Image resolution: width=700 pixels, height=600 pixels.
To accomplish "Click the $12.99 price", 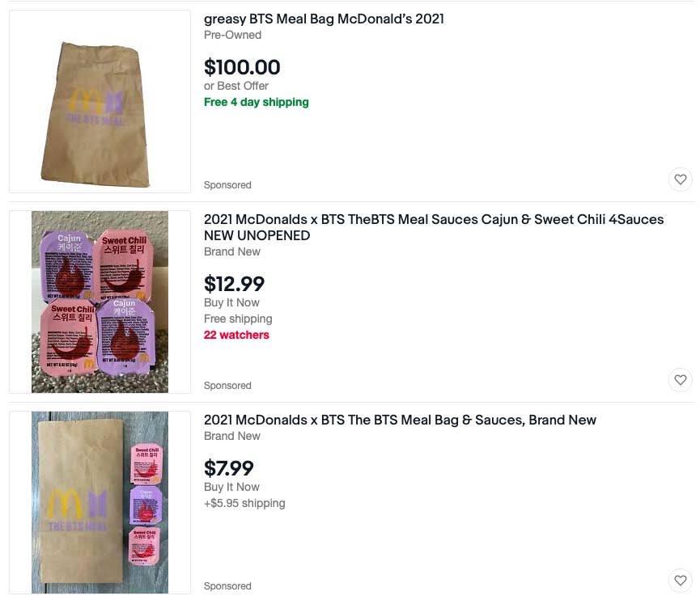I will pyautogui.click(x=234, y=284).
